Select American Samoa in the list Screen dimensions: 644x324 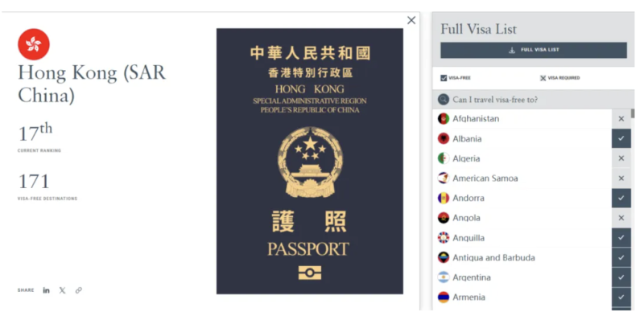tap(522, 178)
